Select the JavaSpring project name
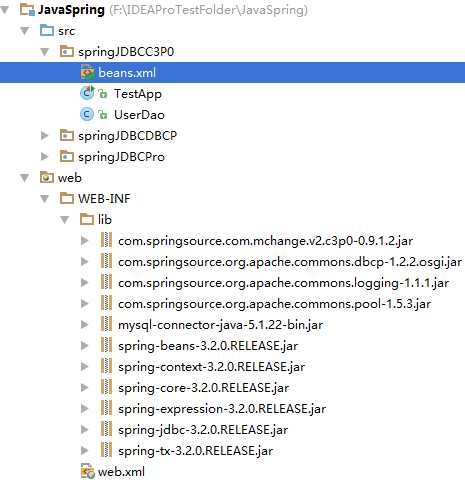Screen dimensions: 465x480 tap(71, 10)
